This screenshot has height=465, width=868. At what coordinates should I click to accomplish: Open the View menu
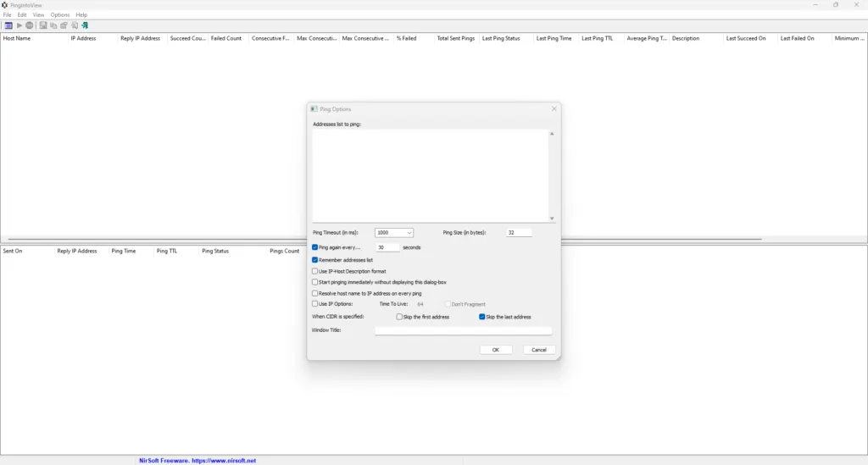click(39, 15)
